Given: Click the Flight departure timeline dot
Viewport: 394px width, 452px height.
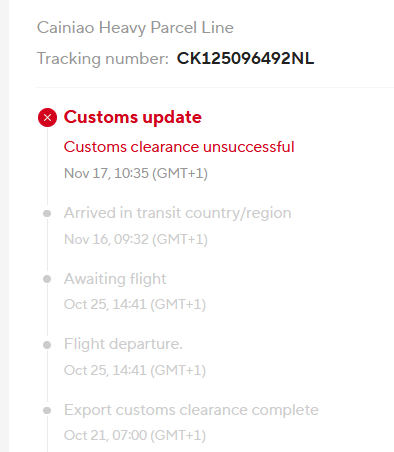Looking at the screenshot, I should coord(47,345).
